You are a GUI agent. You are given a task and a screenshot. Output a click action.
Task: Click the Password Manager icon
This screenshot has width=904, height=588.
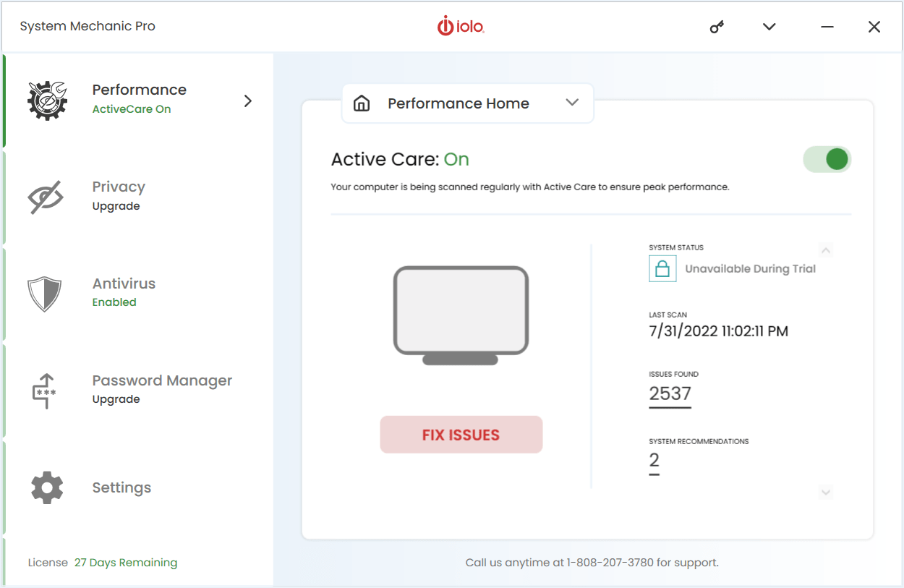(45, 391)
